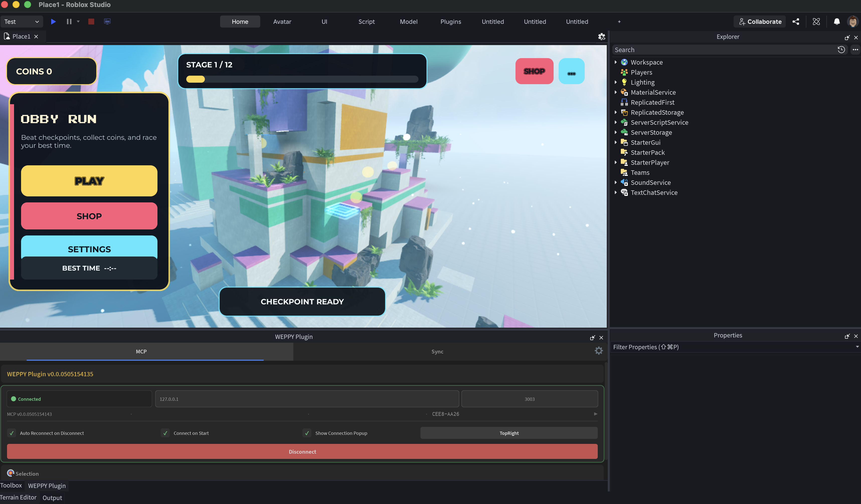861x504 pixels.
Task: Select MaterialService in Explorer
Action: click(x=653, y=92)
